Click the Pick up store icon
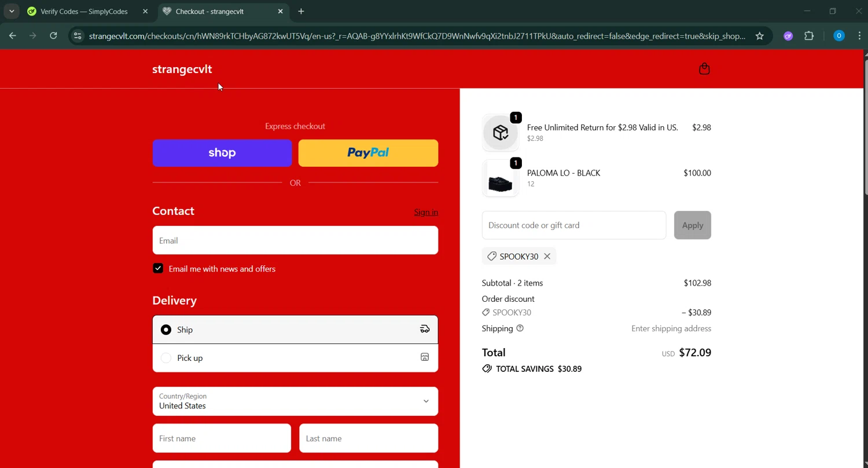Screen dimensions: 868x468 point(425,357)
